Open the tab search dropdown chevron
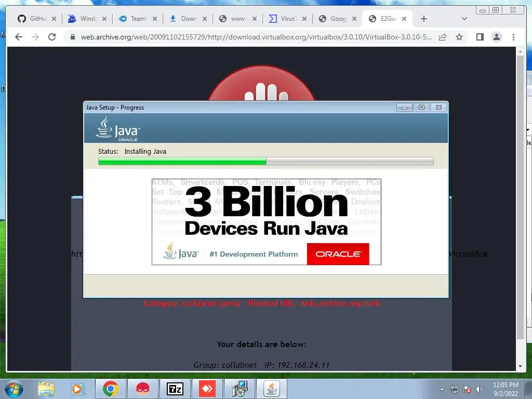Viewport: 532px width, 399px height. (464, 19)
